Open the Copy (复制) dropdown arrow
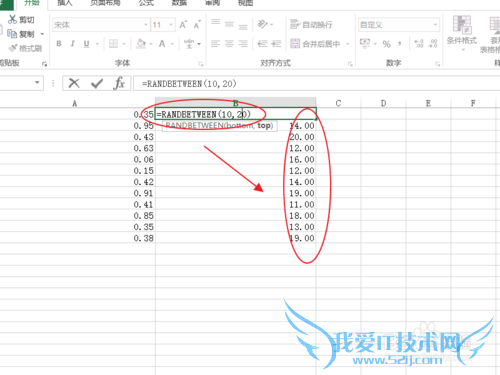Viewport: 500px width, 375px height. click(42, 34)
